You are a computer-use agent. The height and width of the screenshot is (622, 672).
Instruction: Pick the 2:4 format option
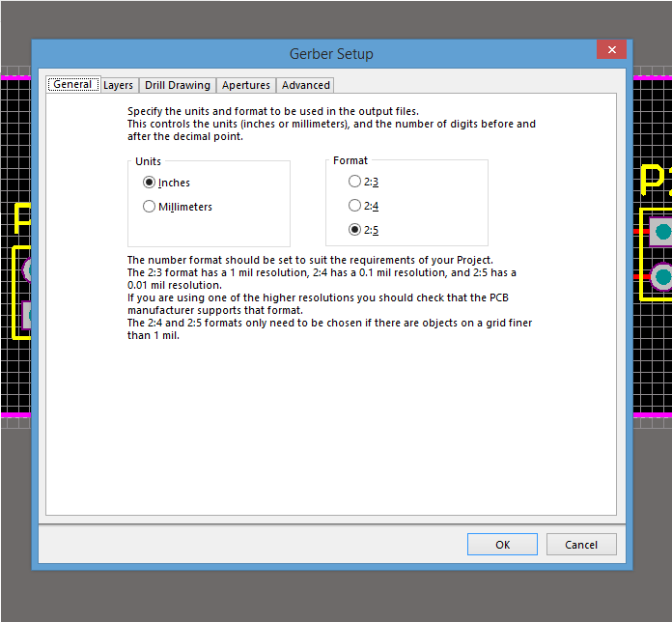[x=355, y=206]
